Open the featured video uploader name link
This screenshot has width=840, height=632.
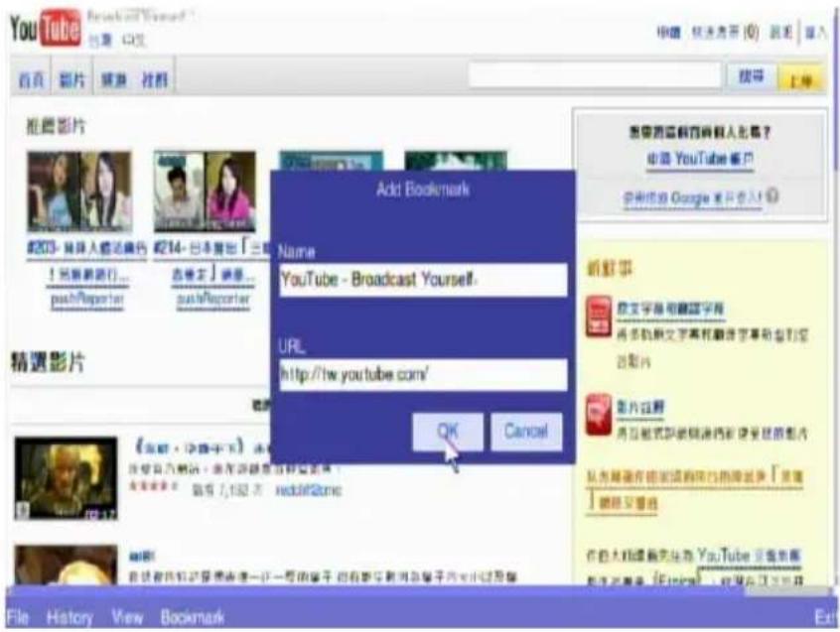tap(308, 490)
